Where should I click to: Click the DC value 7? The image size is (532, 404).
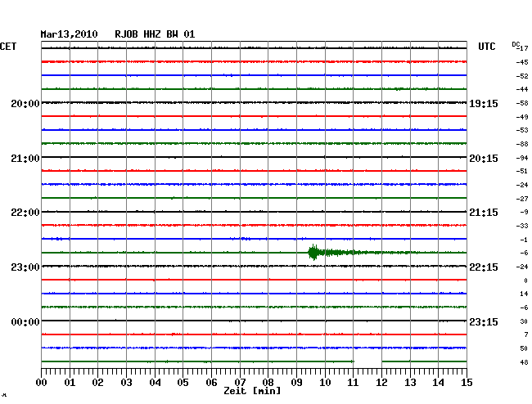pyautogui.click(x=526, y=334)
